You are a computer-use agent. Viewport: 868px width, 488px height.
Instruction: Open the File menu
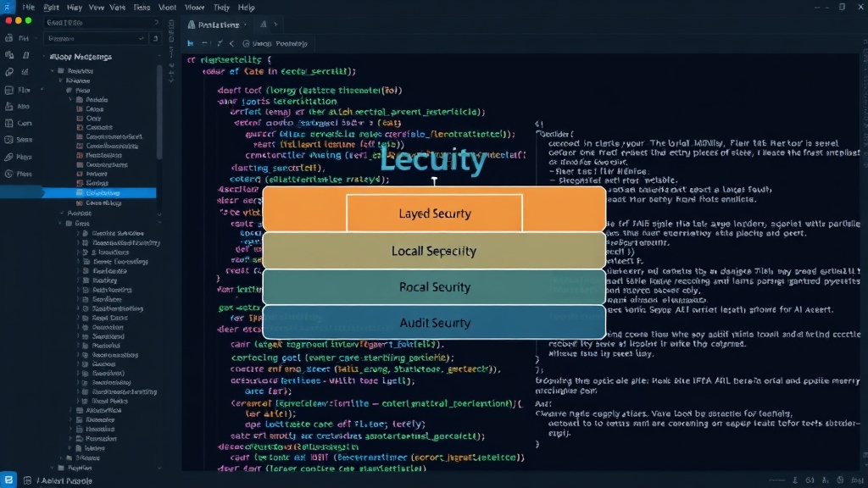[29, 7]
